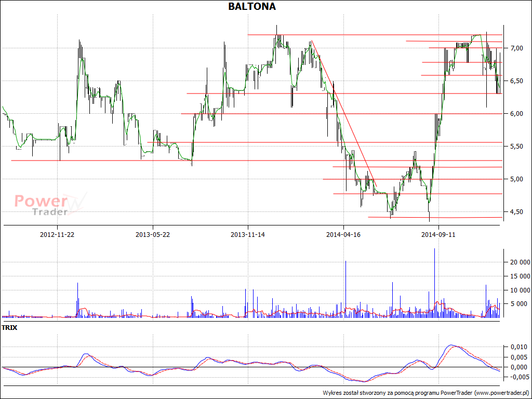This screenshot has height=399, width=532.
Task: Click the 0,010 TRIX axis value
Action: click(x=519, y=347)
